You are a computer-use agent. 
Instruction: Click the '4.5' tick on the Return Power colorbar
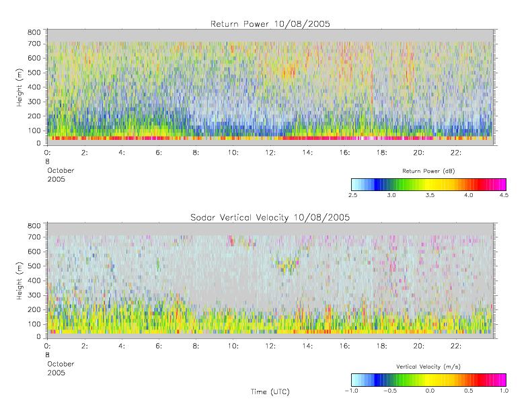(504, 195)
